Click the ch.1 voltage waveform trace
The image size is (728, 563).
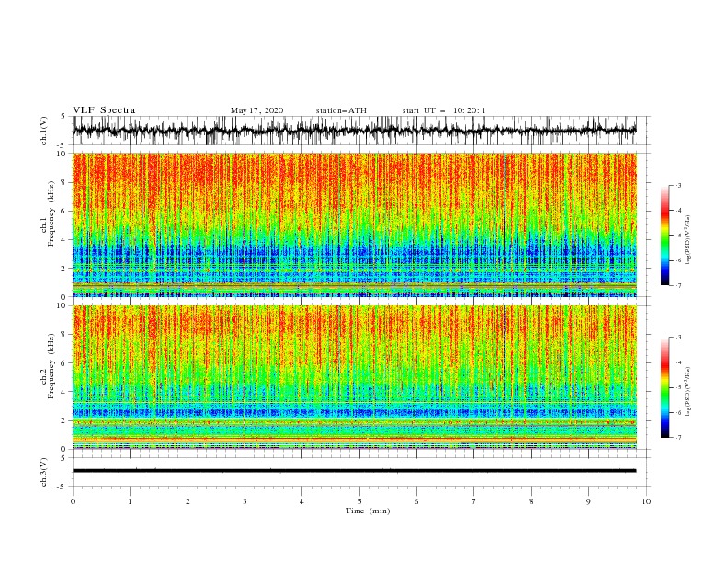click(x=355, y=131)
